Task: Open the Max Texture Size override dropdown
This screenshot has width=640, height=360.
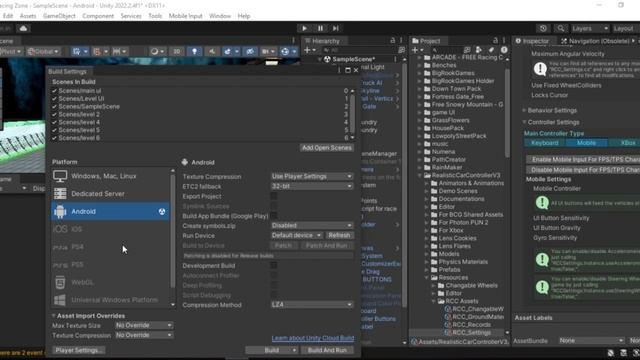Action: pyautogui.click(x=144, y=325)
